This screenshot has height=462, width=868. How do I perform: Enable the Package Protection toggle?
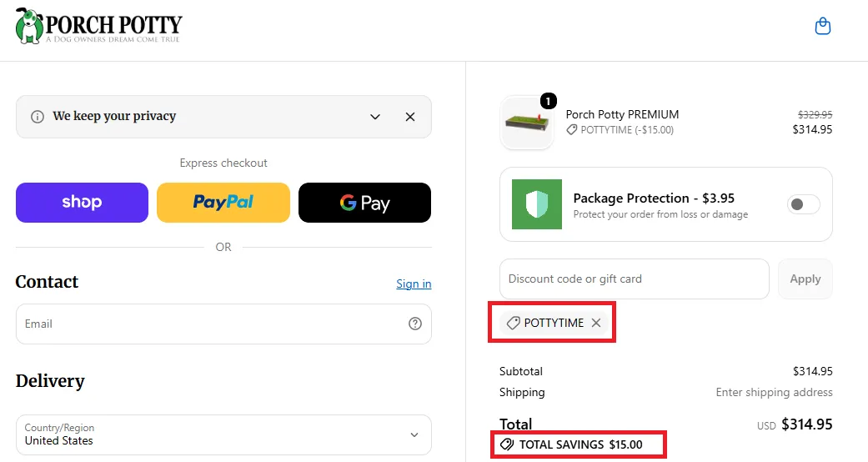803,204
